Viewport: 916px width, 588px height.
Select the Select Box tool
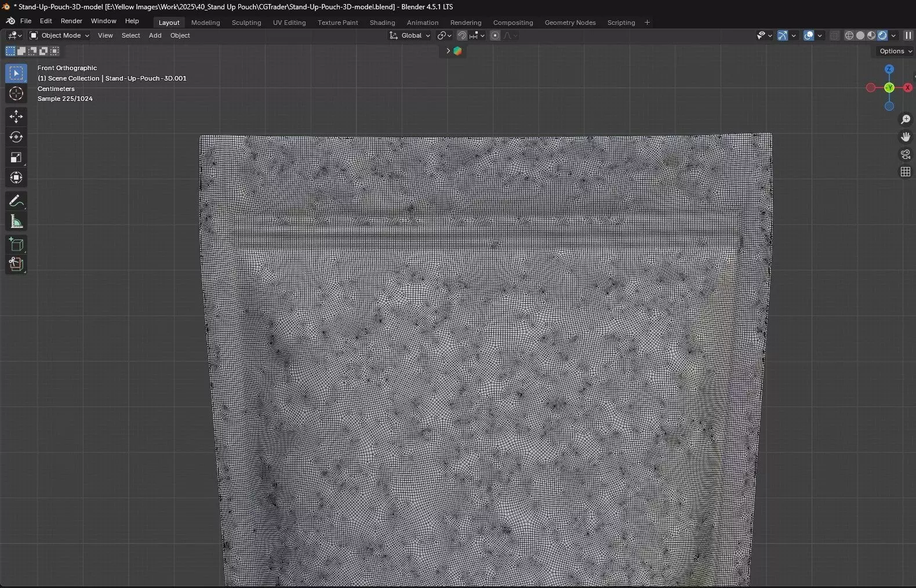coord(16,73)
